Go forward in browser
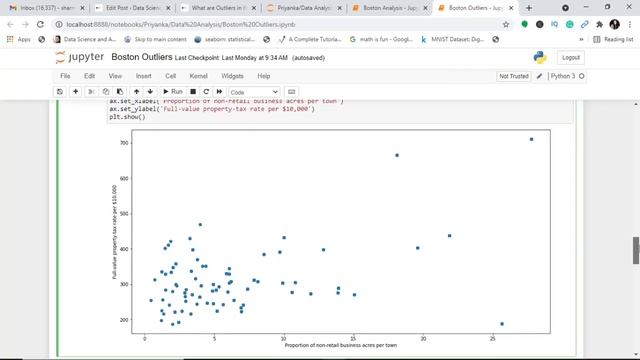The height and width of the screenshot is (360, 640). coord(25,24)
